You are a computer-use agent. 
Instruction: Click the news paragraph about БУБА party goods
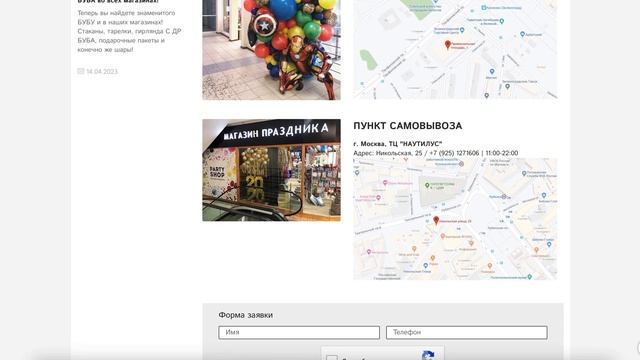129,31
